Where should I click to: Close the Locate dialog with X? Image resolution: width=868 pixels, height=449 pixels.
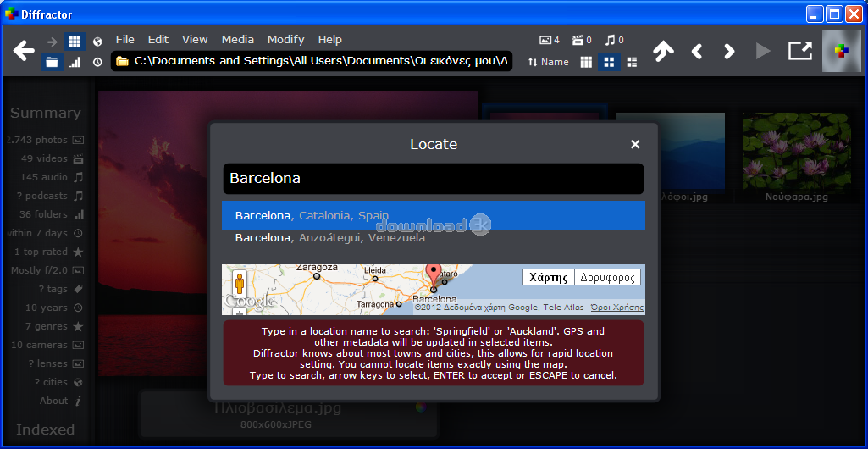(635, 145)
